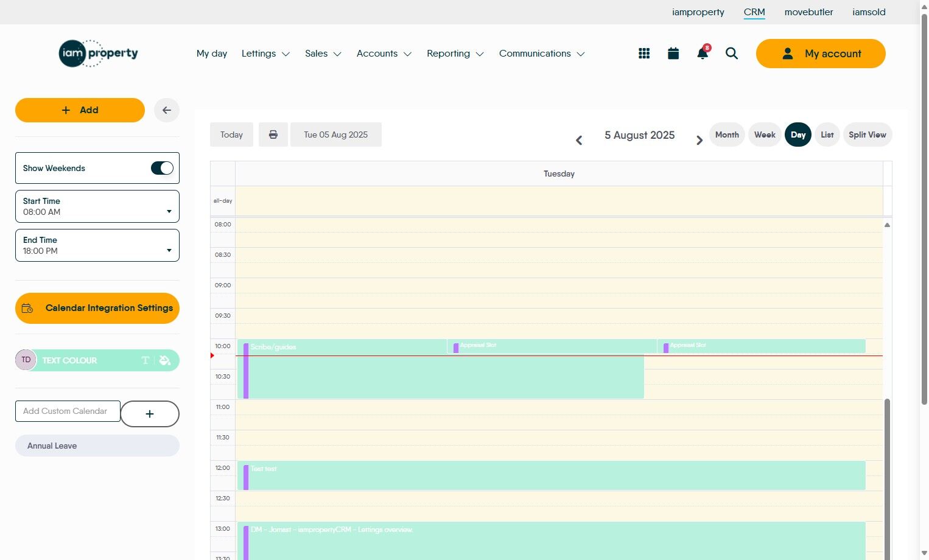The width and height of the screenshot is (929, 560).
Task: Select the Day view
Action: pos(798,135)
